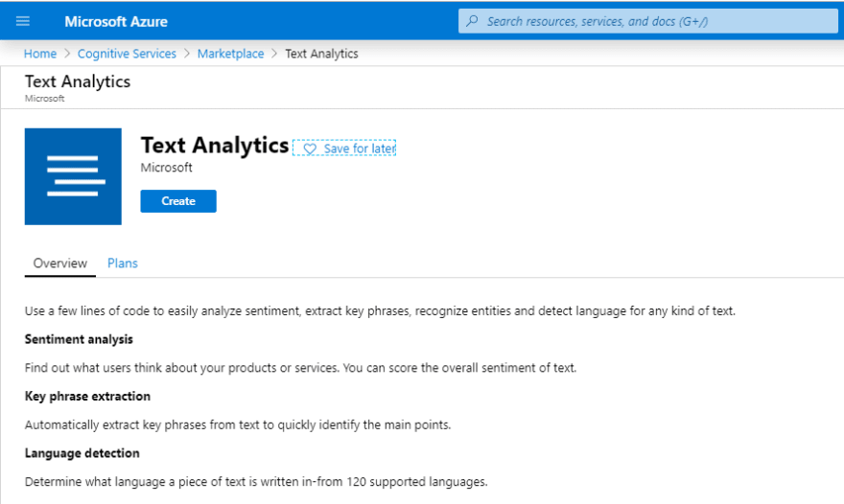Screen dimensions: 844x504
Task: Click the large Text Analytics product title
Action: tap(215, 146)
